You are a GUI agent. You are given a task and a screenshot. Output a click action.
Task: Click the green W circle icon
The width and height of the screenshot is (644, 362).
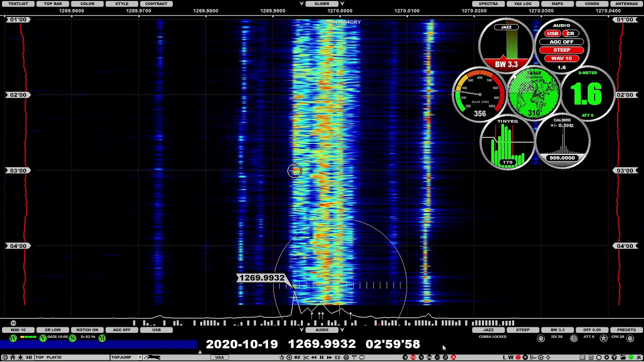(13, 338)
